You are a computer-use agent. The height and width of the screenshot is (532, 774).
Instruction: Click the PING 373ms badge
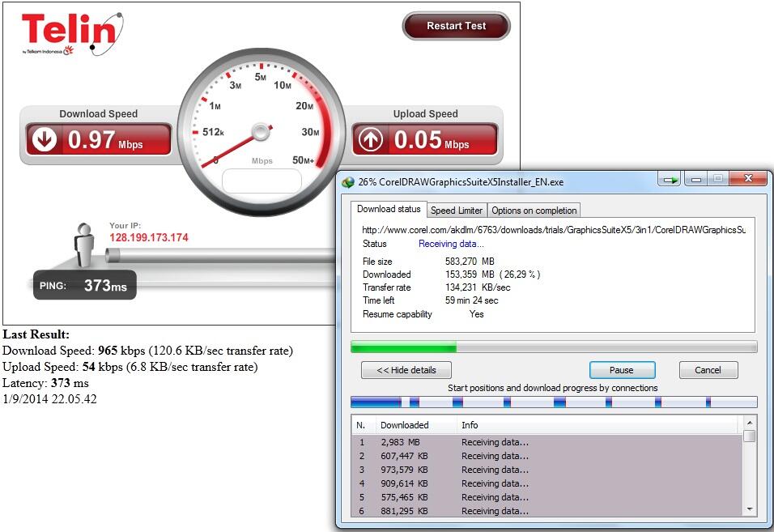[x=84, y=285]
